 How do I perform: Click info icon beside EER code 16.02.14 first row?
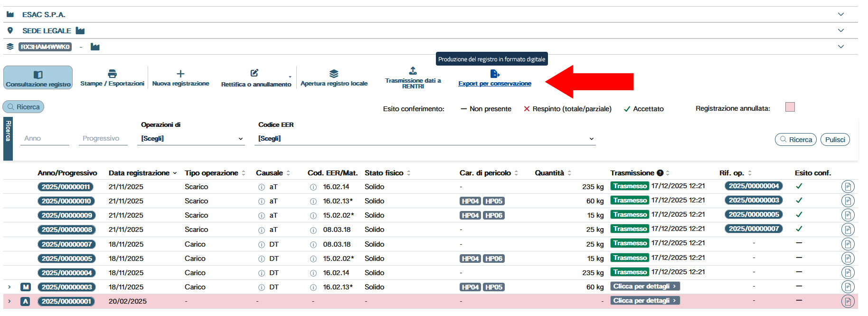point(313,187)
